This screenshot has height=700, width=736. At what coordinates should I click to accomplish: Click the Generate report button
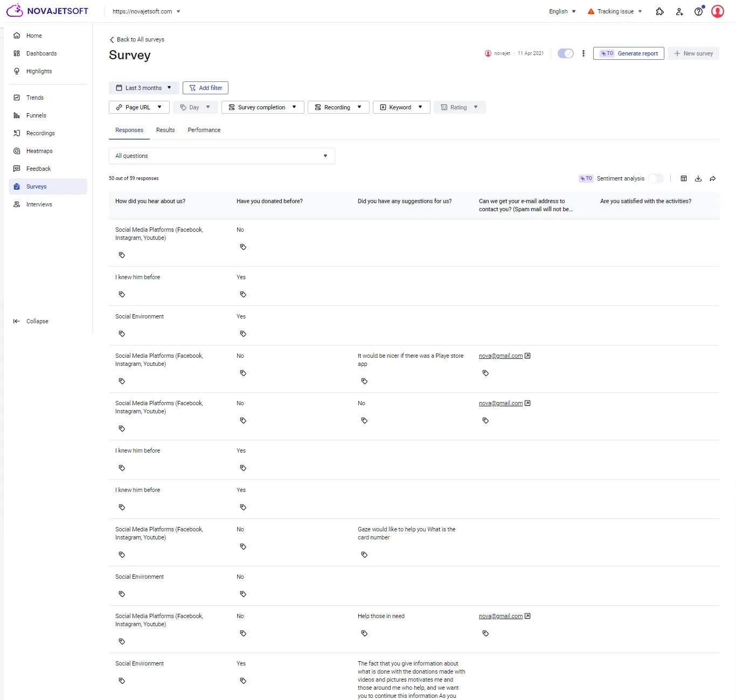[x=629, y=53]
